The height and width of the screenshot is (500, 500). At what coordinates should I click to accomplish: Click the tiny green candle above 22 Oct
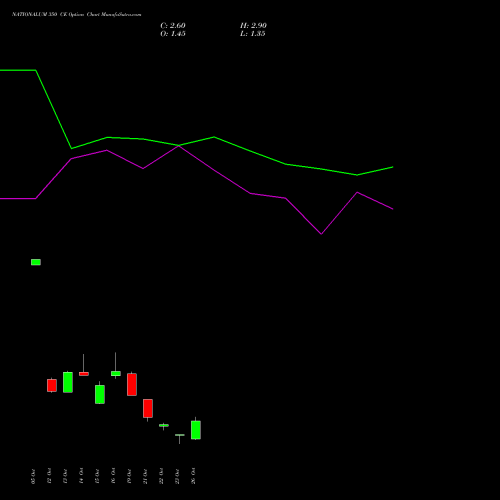[x=164, y=425]
